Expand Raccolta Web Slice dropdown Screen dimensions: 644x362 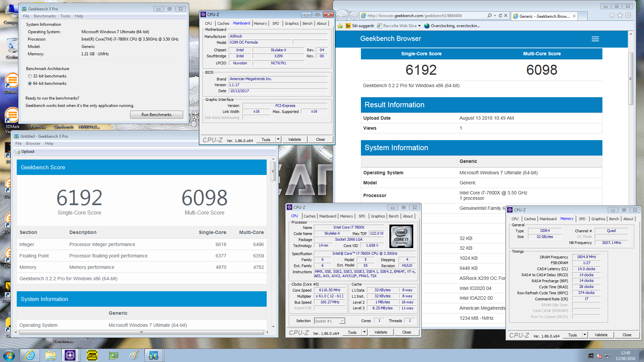[x=419, y=26]
